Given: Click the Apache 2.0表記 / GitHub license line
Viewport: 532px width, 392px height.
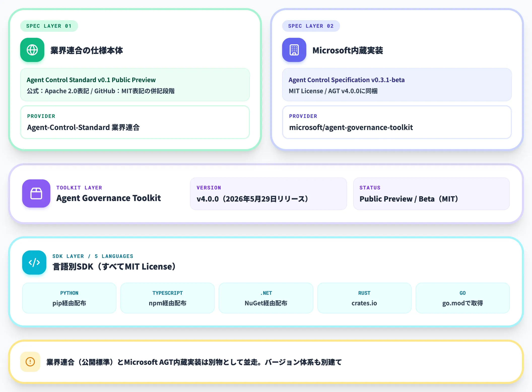Looking at the screenshot, I should [x=101, y=91].
